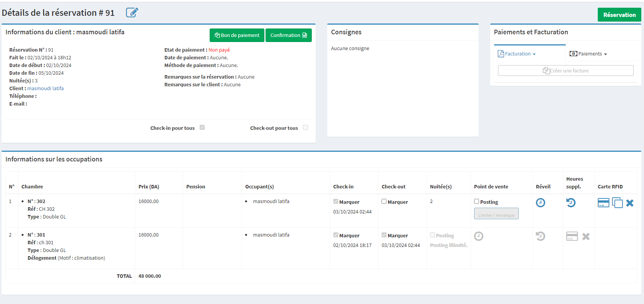644x304 pixels.
Task: Toggle Check-in pour tous checkbox
Action: point(202,128)
